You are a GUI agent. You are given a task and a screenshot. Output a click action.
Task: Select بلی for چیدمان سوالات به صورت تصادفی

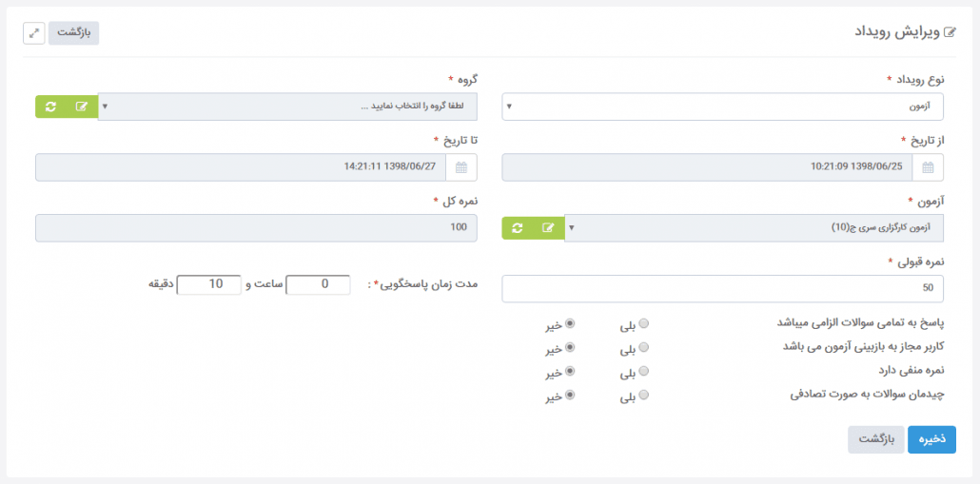tap(644, 395)
